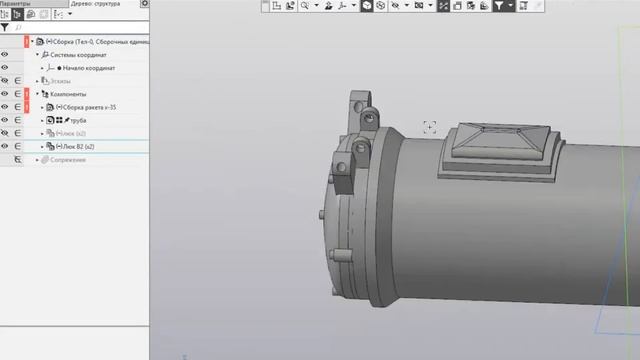Screen dimensions: 640x360
Task: Select Люк В2 (x2) component
Action: pos(75,147)
